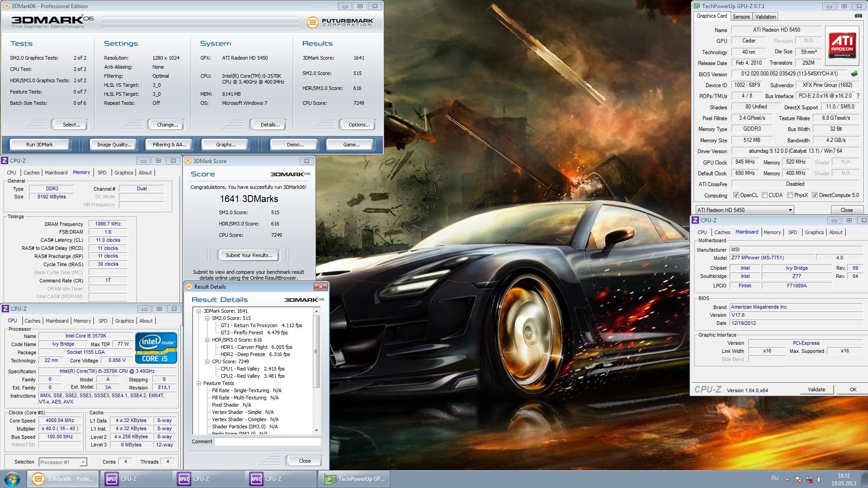The image size is (868, 488).
Task: Click the GPU-Z title bar icon
Action: coord(697,6)
